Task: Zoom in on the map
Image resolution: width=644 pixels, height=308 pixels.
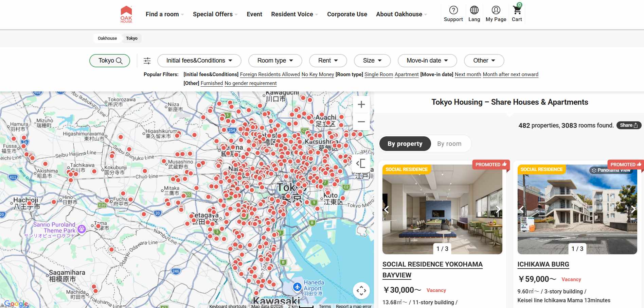Action: (361, 105)
